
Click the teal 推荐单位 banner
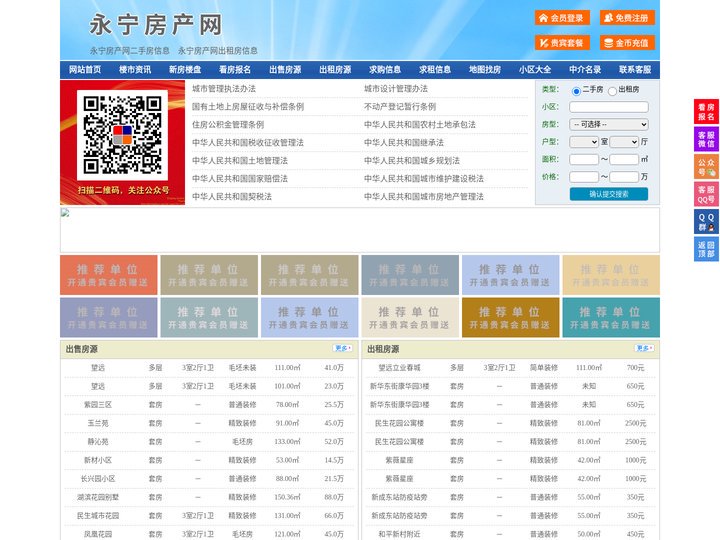tap(611, 318)
